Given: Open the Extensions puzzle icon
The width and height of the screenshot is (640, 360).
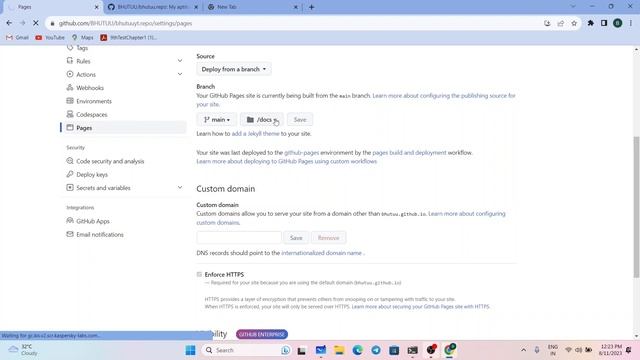Looking at the screenshot, I should coord(590,23).
